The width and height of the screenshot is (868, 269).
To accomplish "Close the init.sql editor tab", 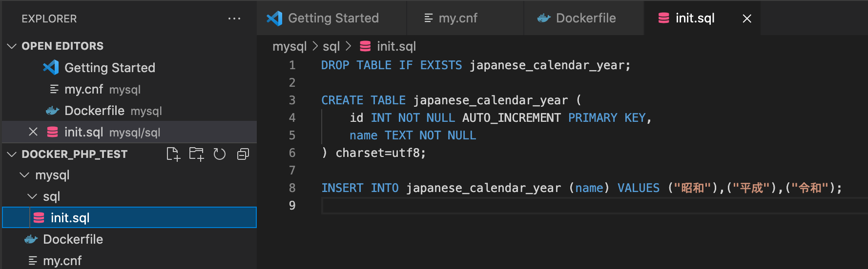I will point(747,19).
